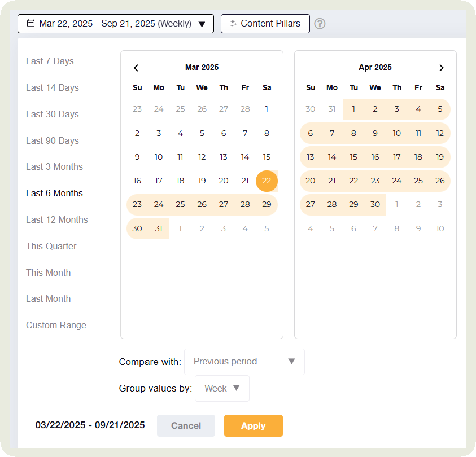Open Content Pillars filter
The width and height of the screenshot is (476, 457).
(x=265, y=24)
